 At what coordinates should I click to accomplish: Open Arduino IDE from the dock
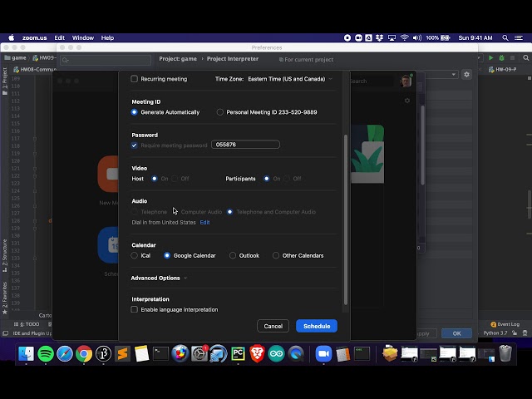pos(276,354)
